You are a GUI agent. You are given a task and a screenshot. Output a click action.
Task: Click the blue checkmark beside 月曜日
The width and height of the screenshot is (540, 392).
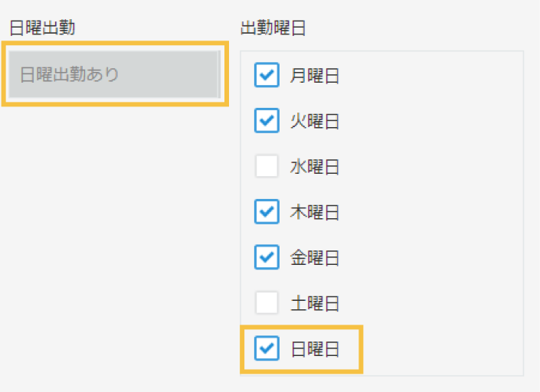coord(267,75)
